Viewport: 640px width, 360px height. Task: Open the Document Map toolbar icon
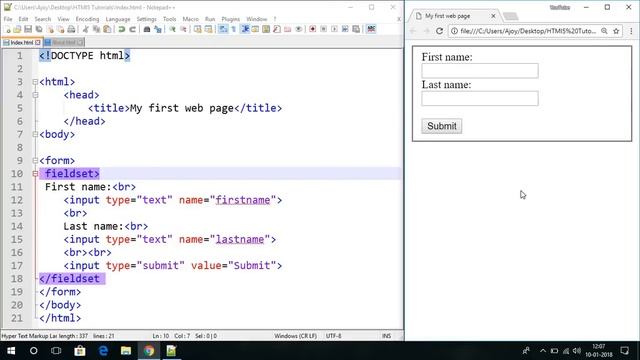coord(266,29)
